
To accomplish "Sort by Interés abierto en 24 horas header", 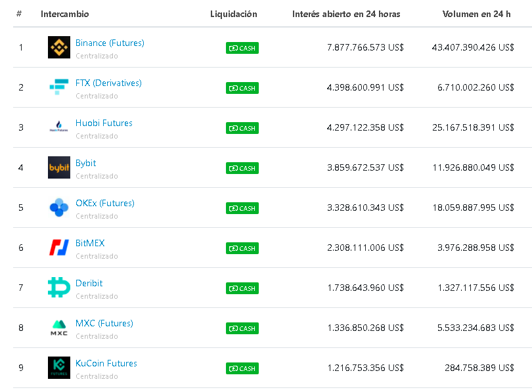I will tap(346, 14).
